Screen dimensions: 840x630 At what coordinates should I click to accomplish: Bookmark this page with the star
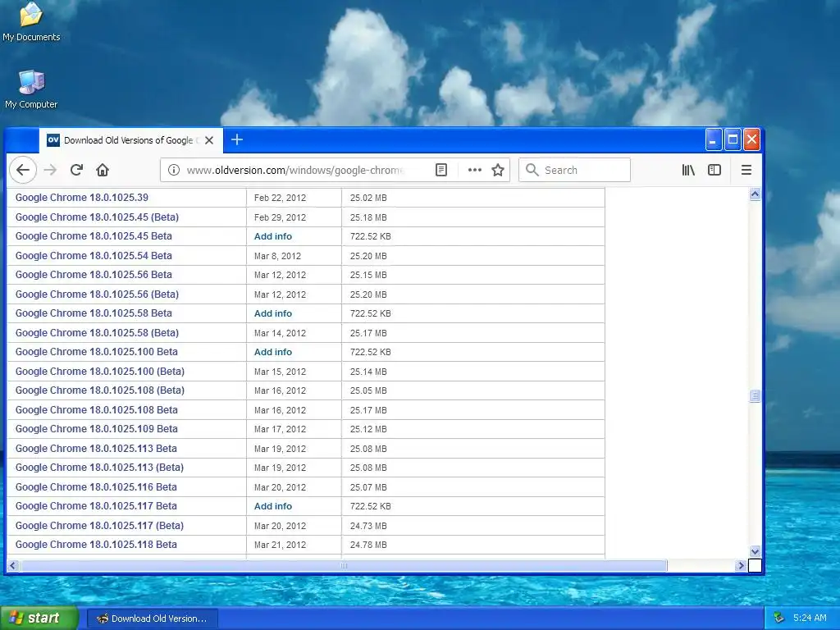click(x=498, y=170)
